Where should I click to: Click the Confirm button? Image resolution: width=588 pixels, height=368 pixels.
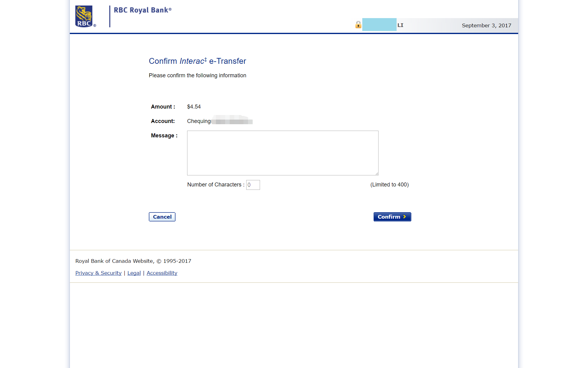click(392, 217)
